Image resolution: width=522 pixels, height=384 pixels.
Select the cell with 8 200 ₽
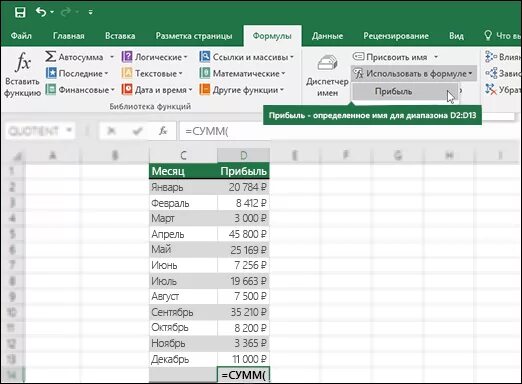point(243,328)
